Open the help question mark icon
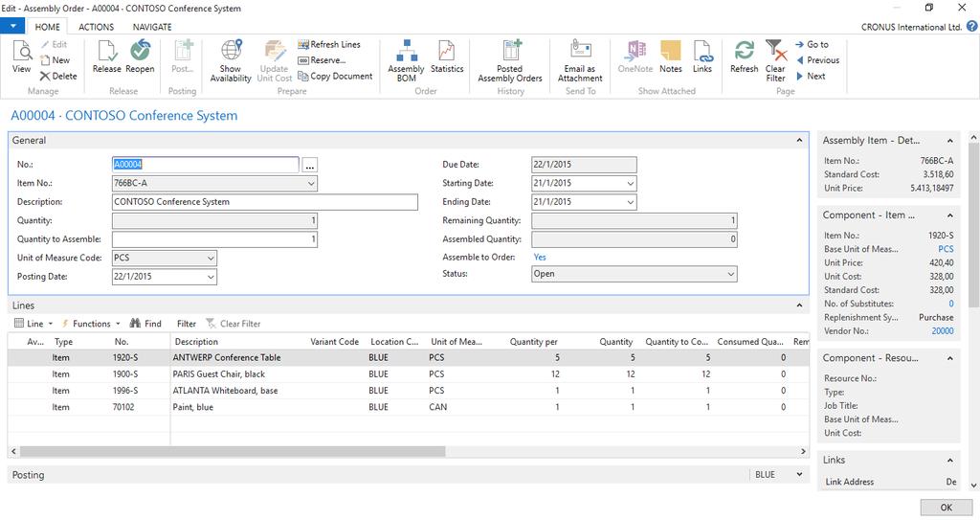Viewport: 980px width, 520px height. [x=972, y=26]
